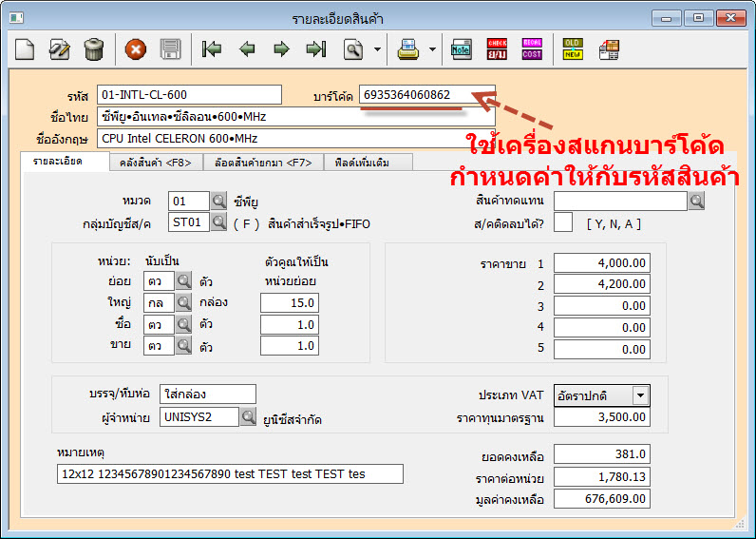Image resolution: width=756 pixels, height=539 pixels.
Task: Open lookup for กลุ่มบัญชีส/ค ST01
Action: point(218,222)
